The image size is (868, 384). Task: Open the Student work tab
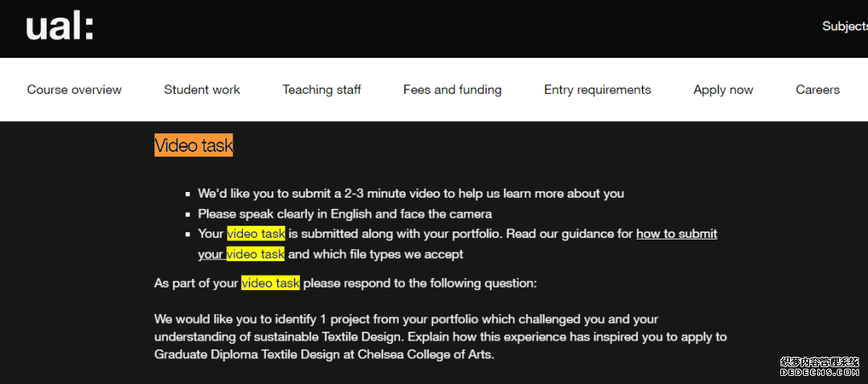click(202, 90)
